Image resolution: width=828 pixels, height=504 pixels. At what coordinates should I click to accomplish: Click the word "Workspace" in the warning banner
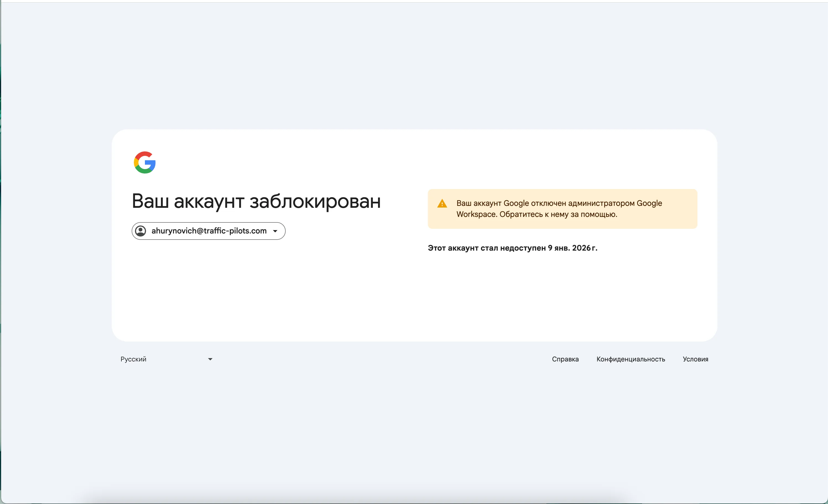477,214
